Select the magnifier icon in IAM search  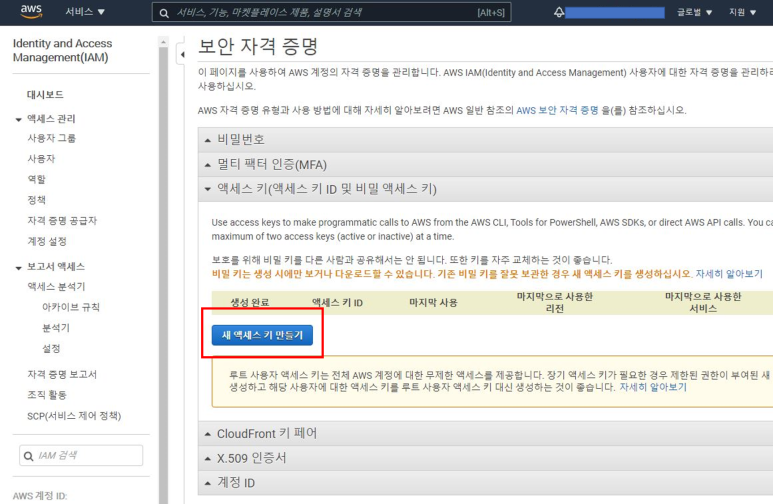point(29,456)
